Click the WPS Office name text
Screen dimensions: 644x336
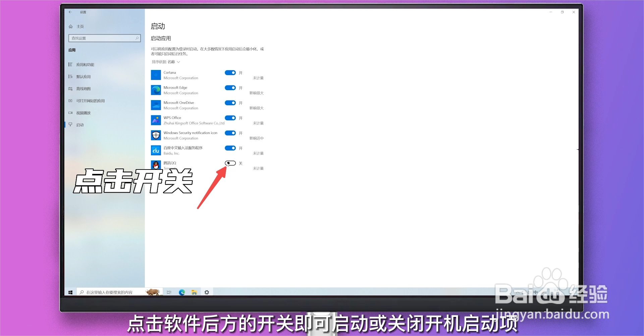coord(172,118)
